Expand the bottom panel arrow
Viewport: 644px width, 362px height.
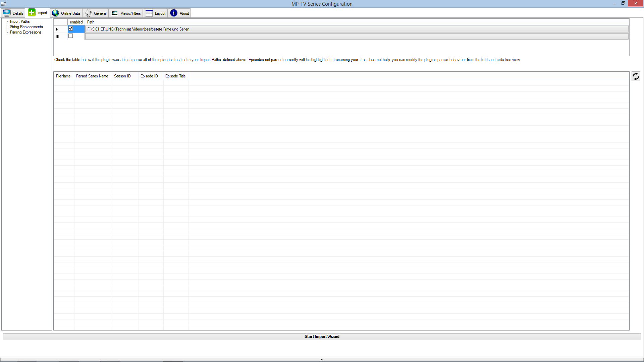coord(322,359)
